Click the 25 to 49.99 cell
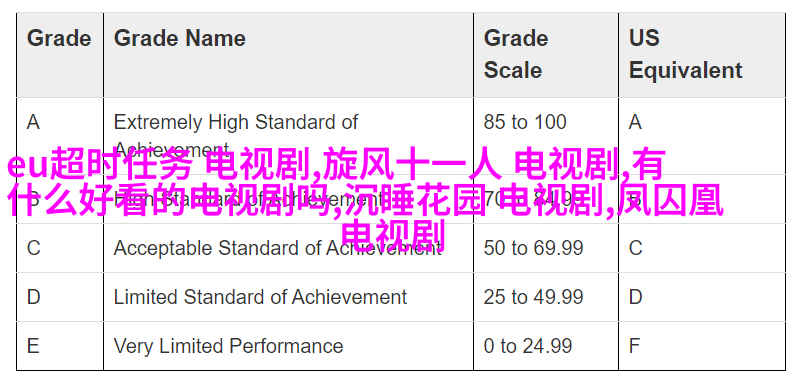This screenshot has width=804, height=391. click(546, 297)
